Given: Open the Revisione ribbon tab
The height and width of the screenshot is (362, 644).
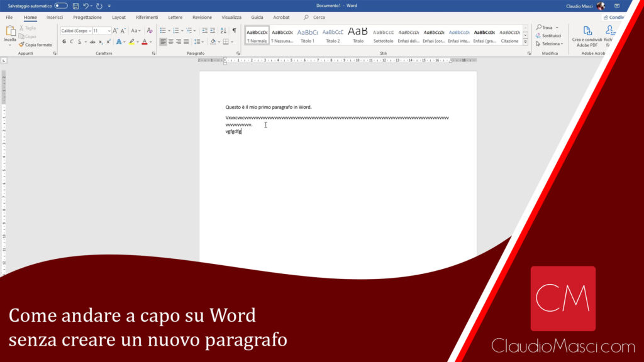Looking at the screenshot, I should point(202,17).
